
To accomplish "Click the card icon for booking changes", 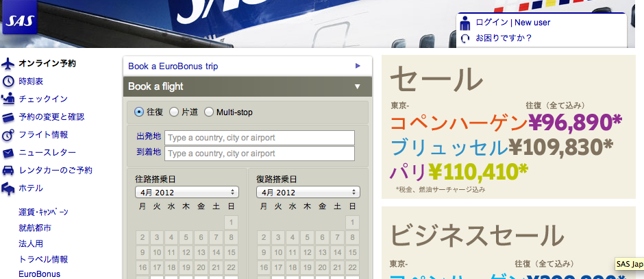I will coord(8,117).
